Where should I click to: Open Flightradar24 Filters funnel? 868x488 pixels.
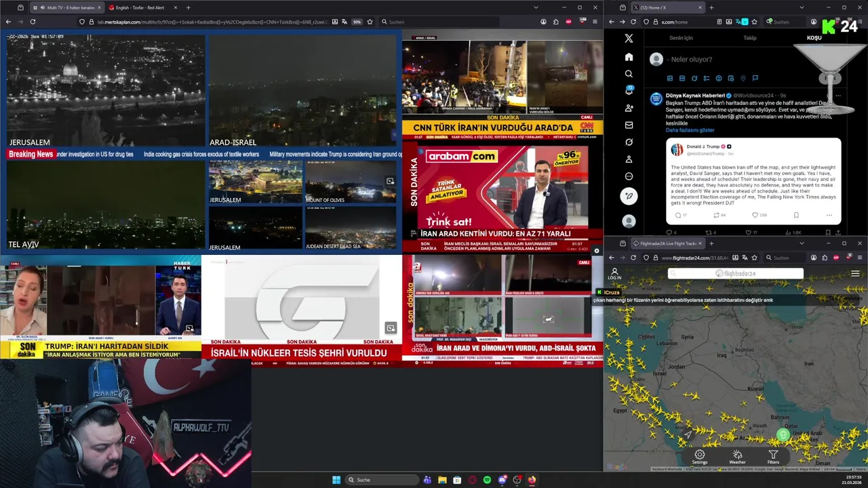pos(773,457)
